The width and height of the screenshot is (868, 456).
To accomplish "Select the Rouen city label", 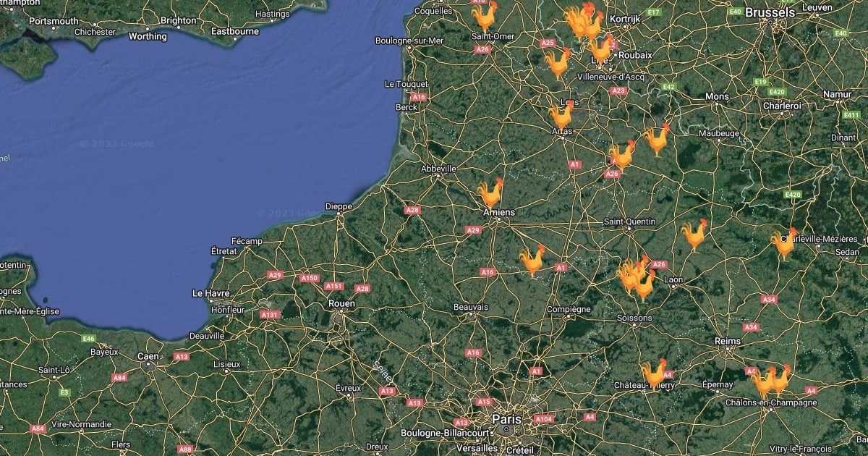I will [x=341, y=303].
